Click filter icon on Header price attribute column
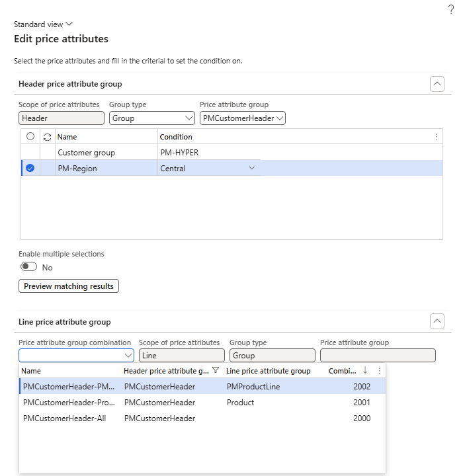This screenshot has height=476, width=463. point(216,370)
